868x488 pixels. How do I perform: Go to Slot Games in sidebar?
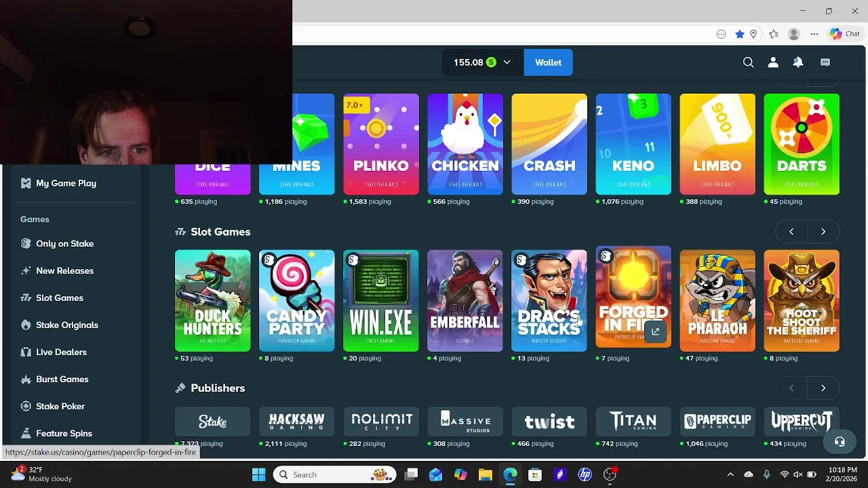pos(60,298)
